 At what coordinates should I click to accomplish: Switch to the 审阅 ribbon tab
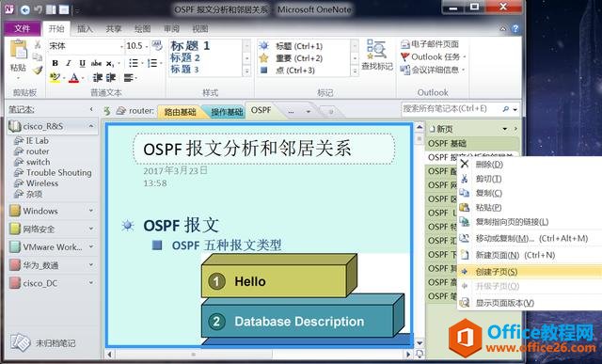[171, 29]
